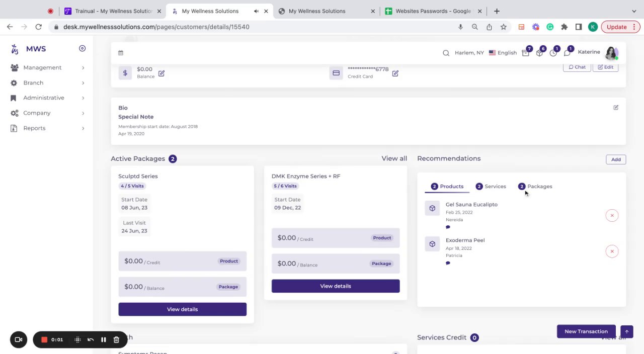Remove Gel Sauna Eucalipto recommendation
Image resolution: width=644 pixels, height=354 pixels.
tap(612, 216)
